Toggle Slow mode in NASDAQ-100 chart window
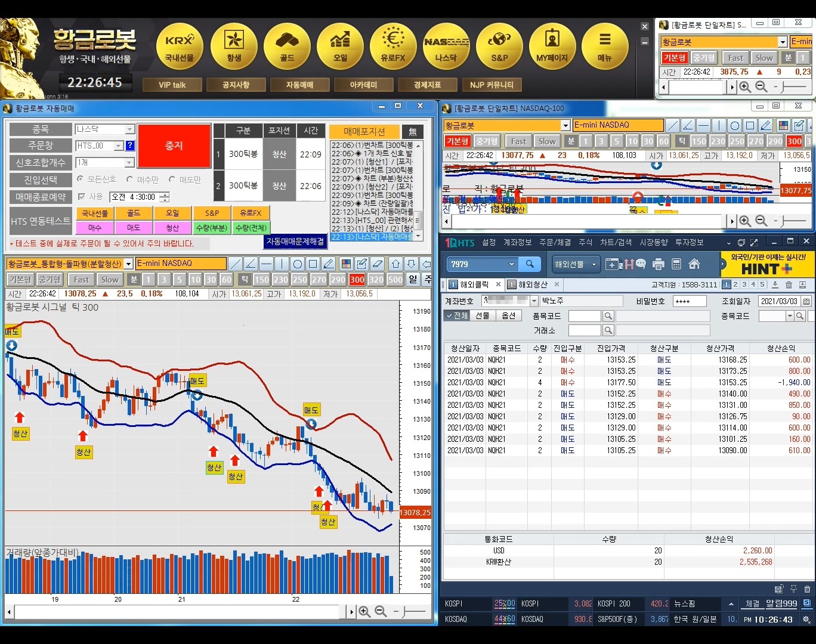The image size is (816, 644). click(x=547, y=141)
